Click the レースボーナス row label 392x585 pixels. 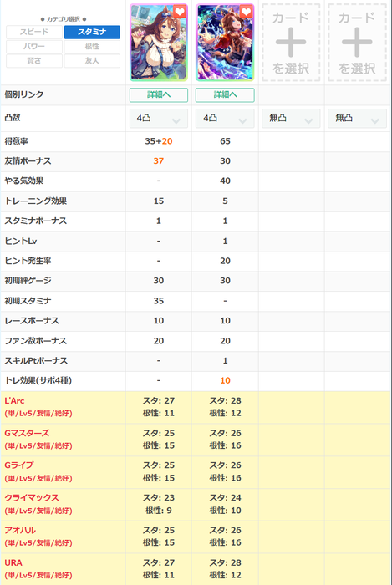[32, 320]
